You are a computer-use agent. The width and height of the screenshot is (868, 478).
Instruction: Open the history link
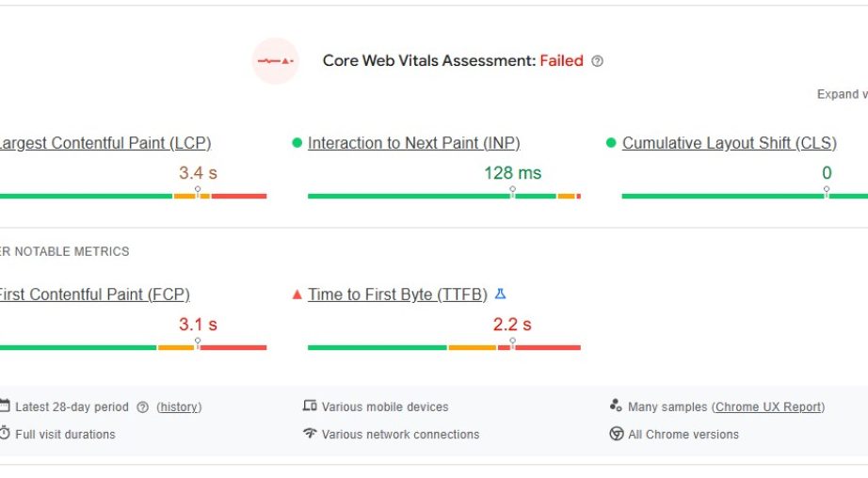click(179, 407)
